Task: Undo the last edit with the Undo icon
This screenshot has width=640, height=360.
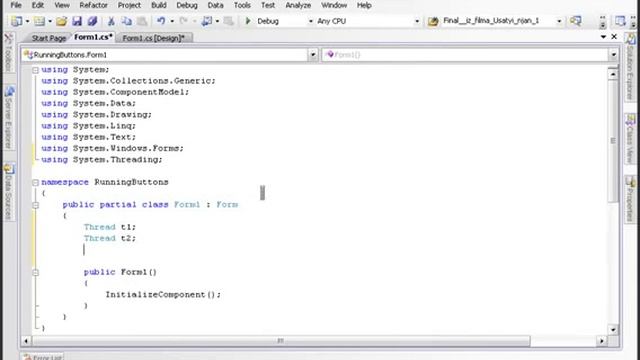Action: (x=161, y=21)
